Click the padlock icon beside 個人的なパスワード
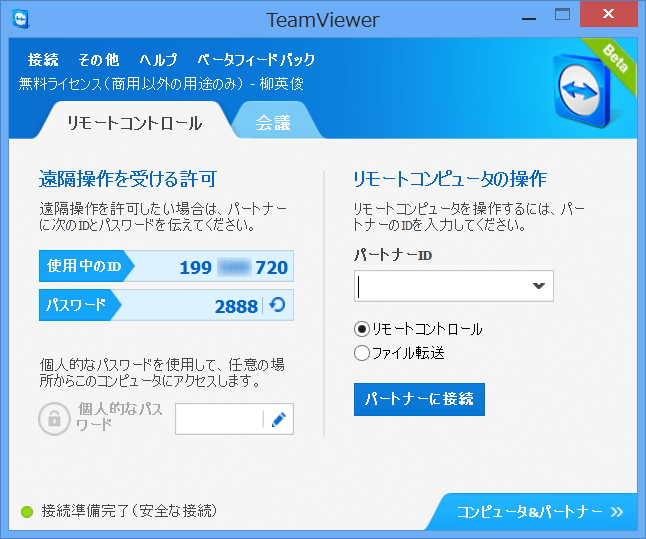 [x=54, y=419]
